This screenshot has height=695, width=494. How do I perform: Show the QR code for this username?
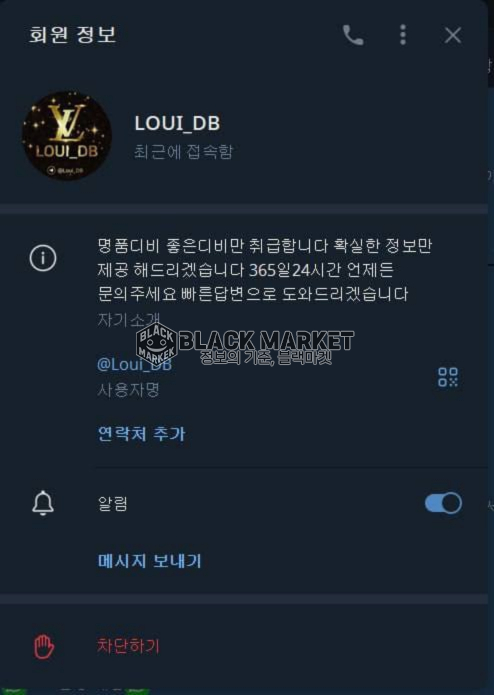point(448,377)
